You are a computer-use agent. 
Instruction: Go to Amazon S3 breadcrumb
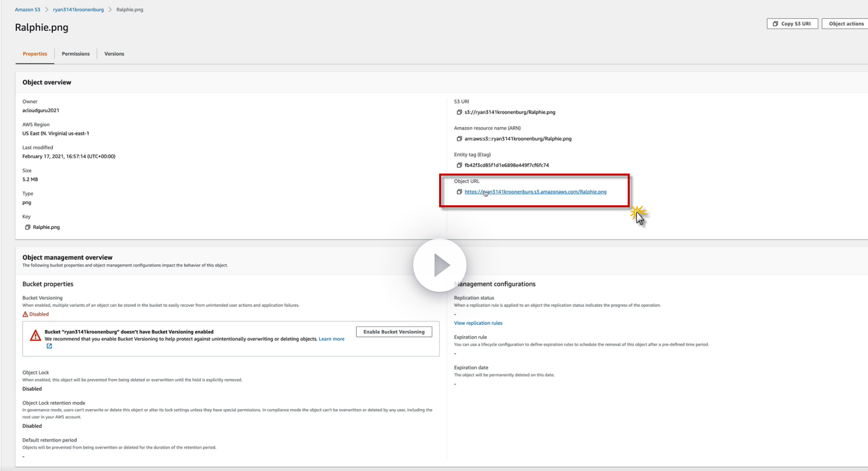pos(28,10)
